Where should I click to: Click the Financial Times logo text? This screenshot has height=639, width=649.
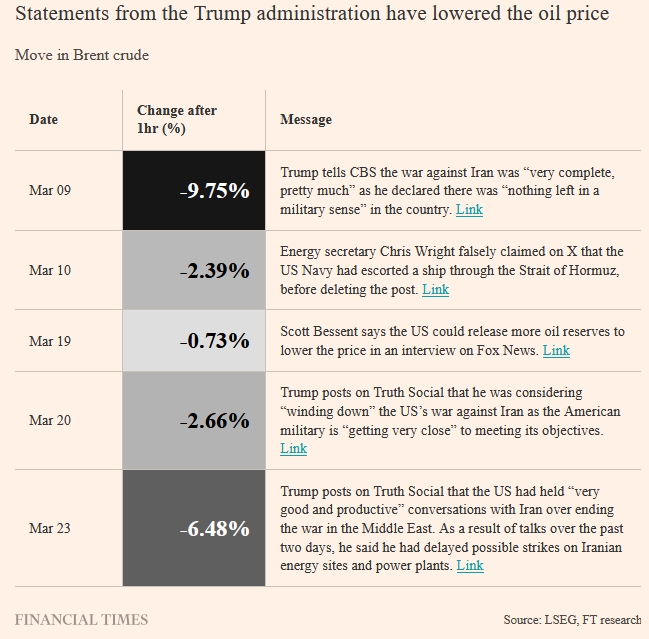pos(81,619)
